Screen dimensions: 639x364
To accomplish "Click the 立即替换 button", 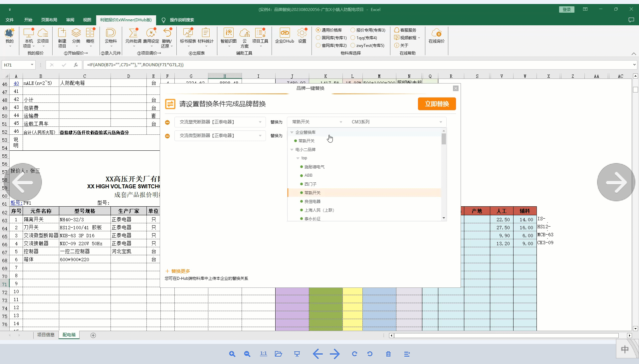I will tap(437, 104).
